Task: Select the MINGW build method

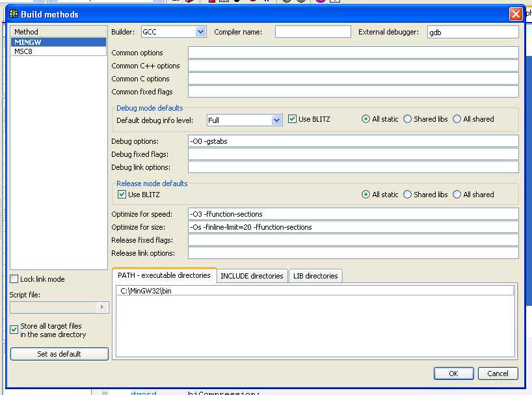Action: [x=59, y=42]
